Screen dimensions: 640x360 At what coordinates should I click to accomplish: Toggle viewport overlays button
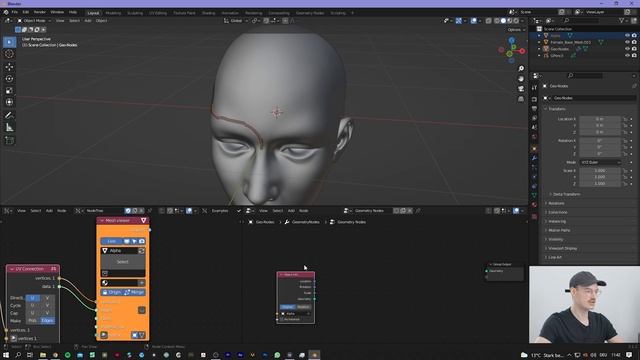(x=473, y=20)
